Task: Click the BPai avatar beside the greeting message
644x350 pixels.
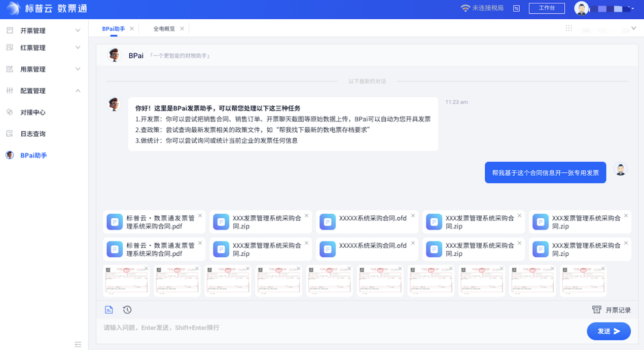Action: tap(115, 104)
